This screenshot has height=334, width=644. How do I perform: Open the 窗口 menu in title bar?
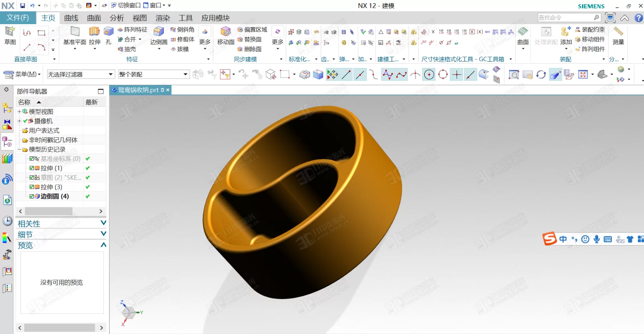click(x=155, y=6)
